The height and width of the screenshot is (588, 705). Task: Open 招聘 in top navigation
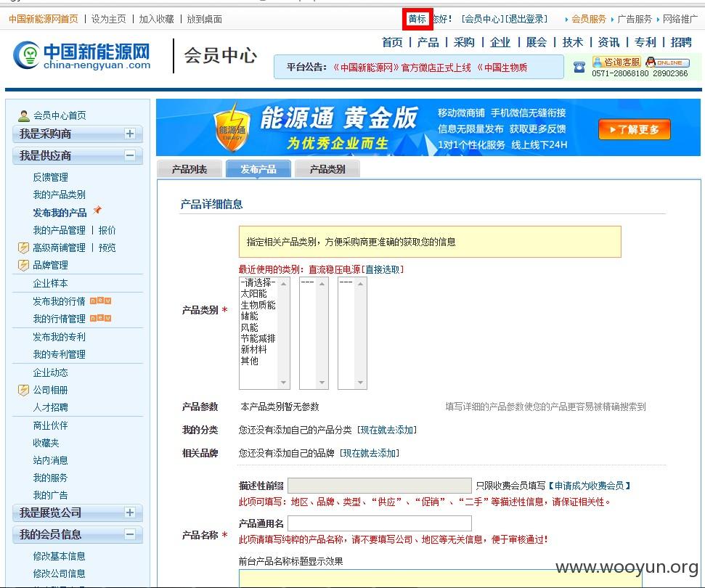tap(681, 42)
